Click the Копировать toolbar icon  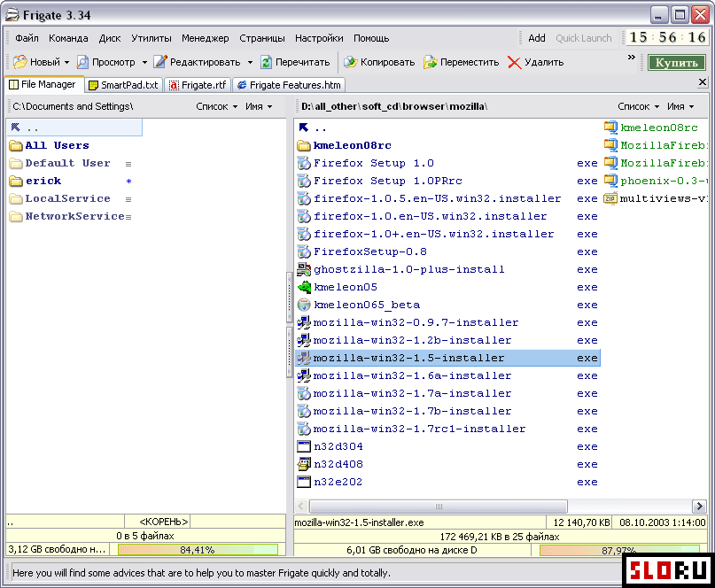coord(350,62)
